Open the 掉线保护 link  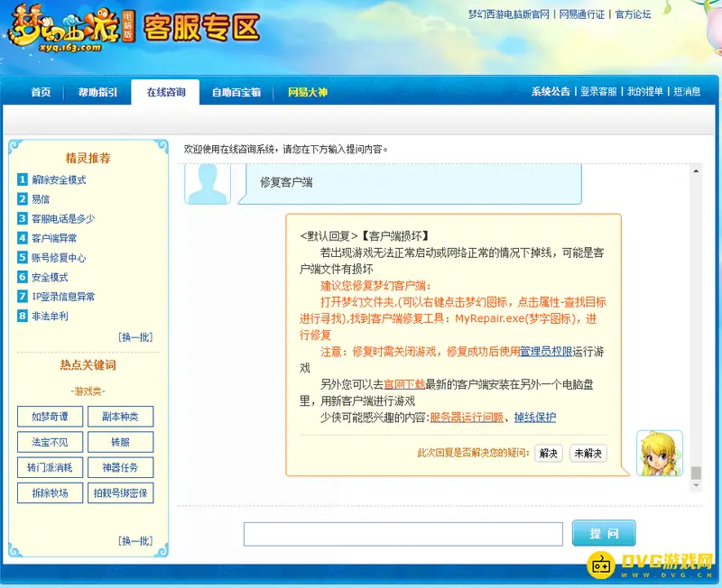coord(535,418)
